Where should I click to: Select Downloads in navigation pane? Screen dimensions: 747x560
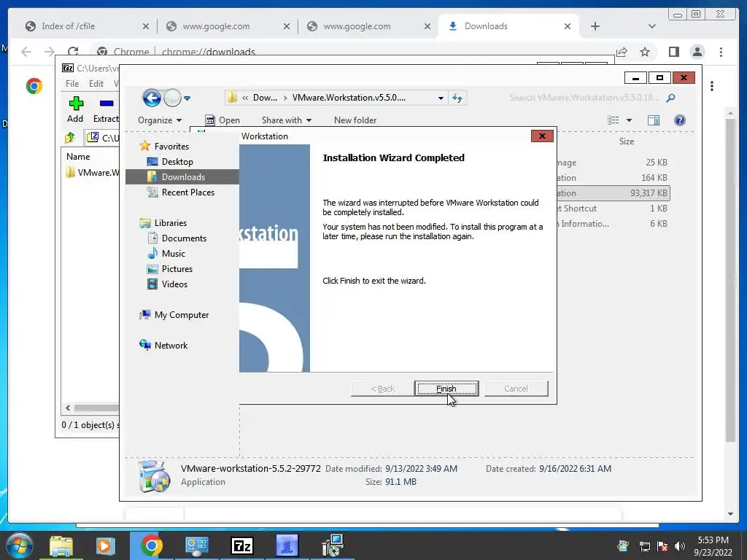(182, 176)
